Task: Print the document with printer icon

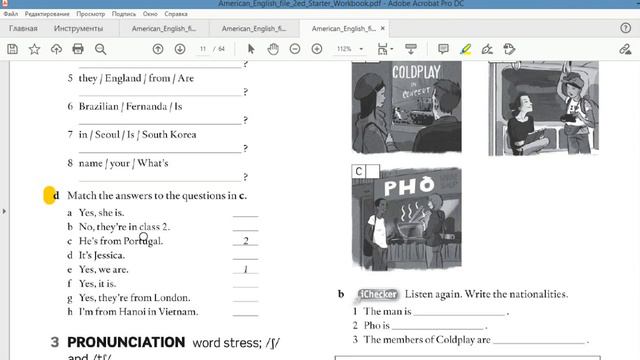Action: click(78, 49)
